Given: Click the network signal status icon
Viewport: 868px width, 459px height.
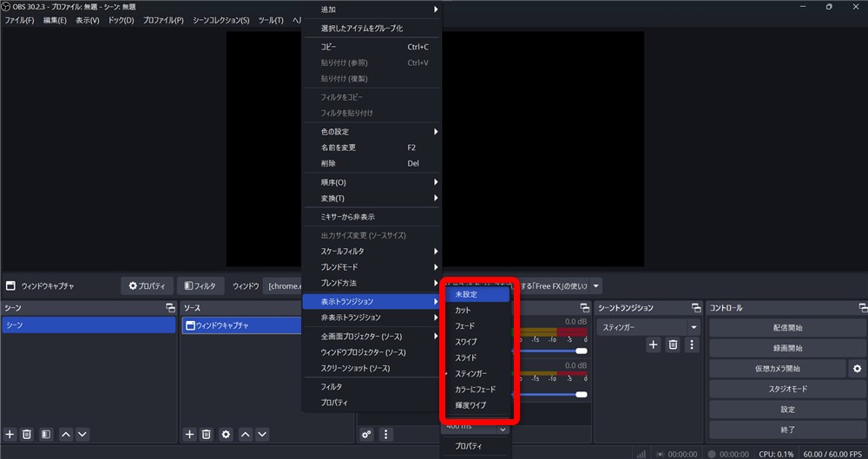Looking at the screenshot, I should (x=641, y=454).
